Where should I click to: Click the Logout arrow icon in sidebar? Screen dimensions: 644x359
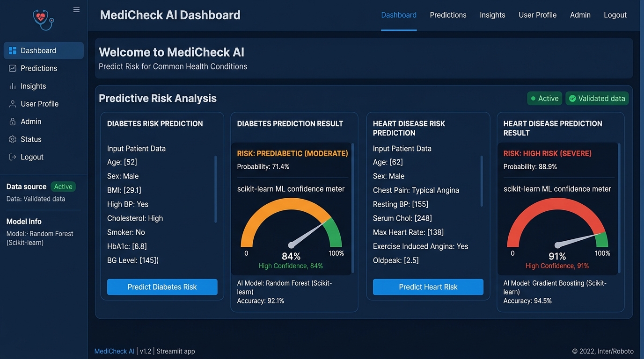click(x=13, y=157)
